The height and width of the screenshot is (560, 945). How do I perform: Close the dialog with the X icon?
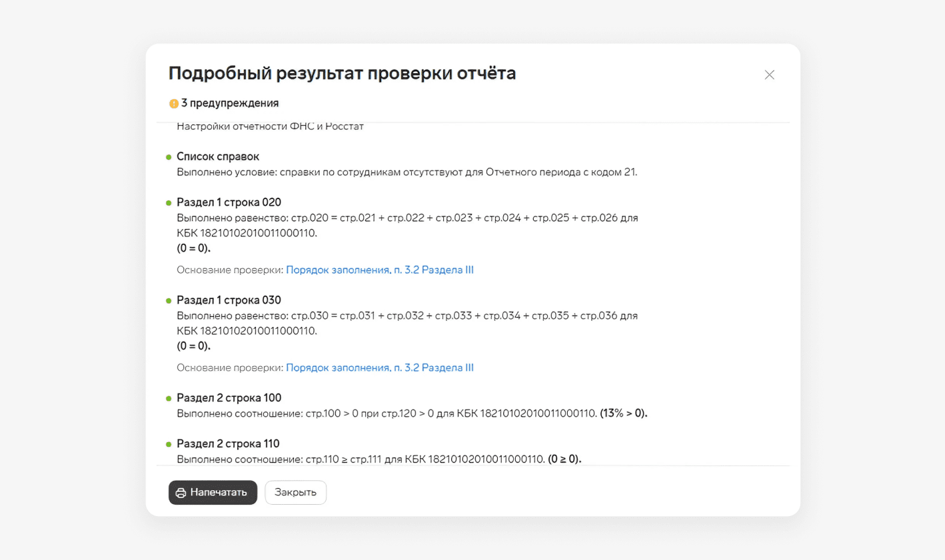pyautogui.click(x=769, y=75)
